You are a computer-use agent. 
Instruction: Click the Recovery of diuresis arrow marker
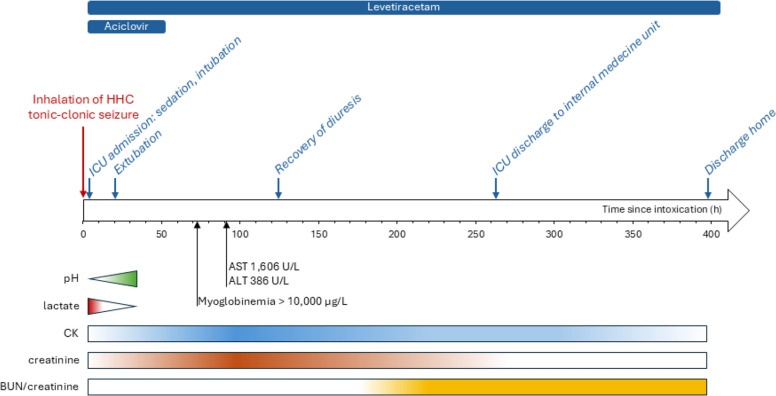click(x=278, y=188)
